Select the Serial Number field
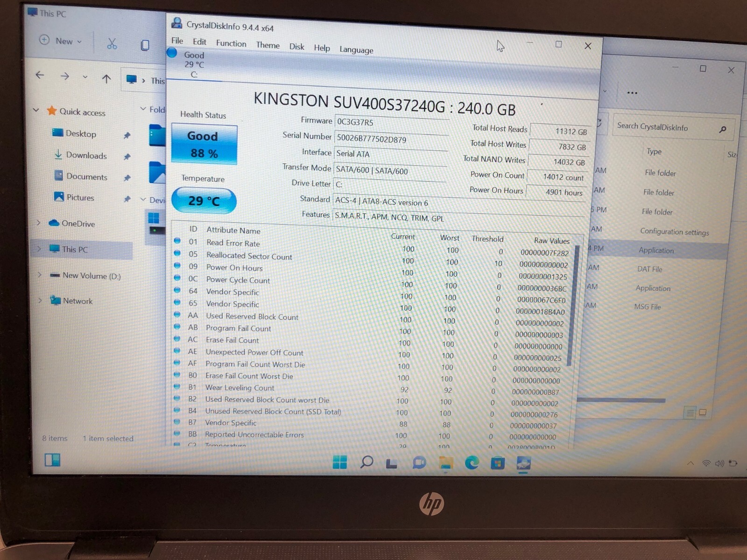The height and width of the screenshot is (560, 747). (391, 139)
